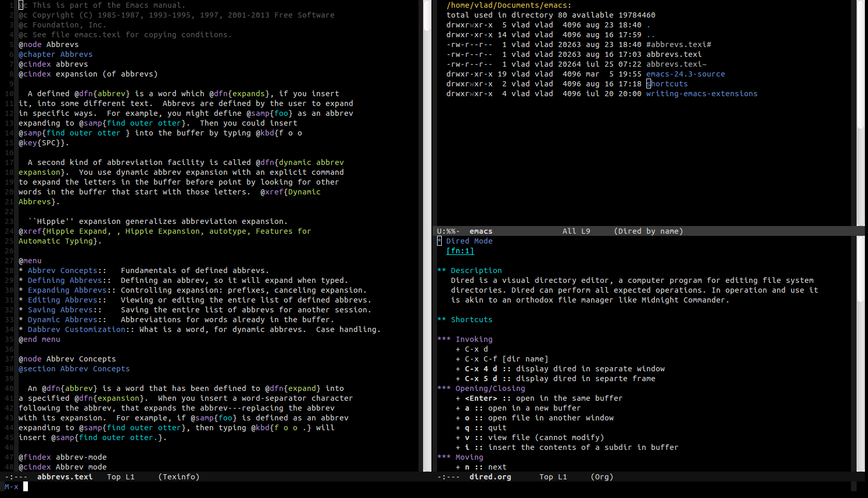This screenshot has width=868, height=498.
Task: Click the Abbrev Concepts menu entry
Action: coord(62,270)
